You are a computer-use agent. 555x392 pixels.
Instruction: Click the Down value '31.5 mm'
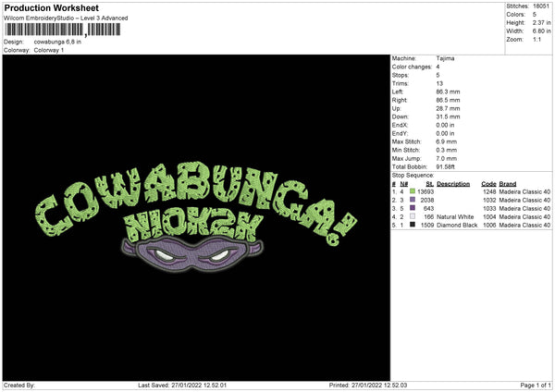[448, 116]
